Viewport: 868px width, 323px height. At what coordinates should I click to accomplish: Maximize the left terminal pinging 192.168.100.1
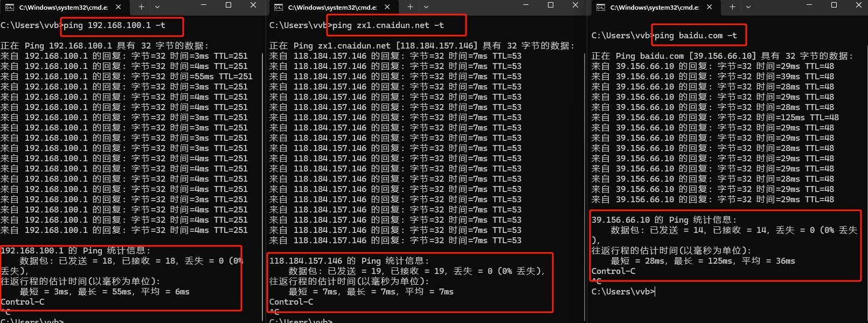coord(228,5)
